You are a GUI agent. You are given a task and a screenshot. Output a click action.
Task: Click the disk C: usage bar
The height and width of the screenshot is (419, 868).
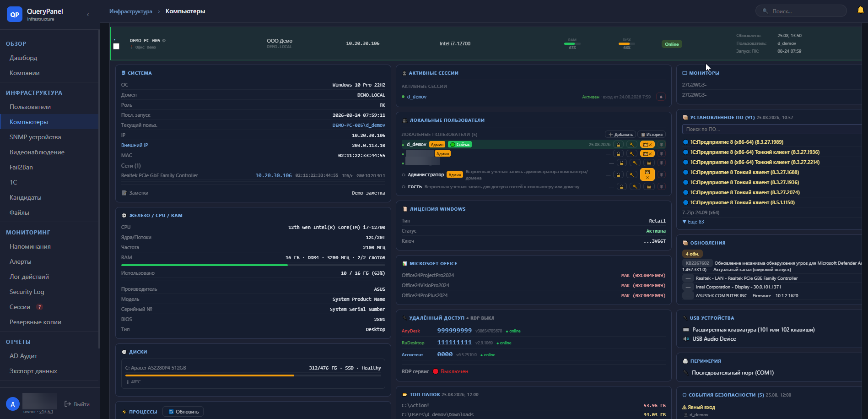pyautogui.click(x=253, y=375)
